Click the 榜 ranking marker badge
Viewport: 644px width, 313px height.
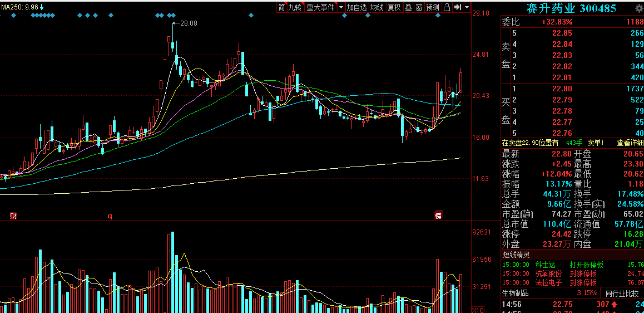438,216
